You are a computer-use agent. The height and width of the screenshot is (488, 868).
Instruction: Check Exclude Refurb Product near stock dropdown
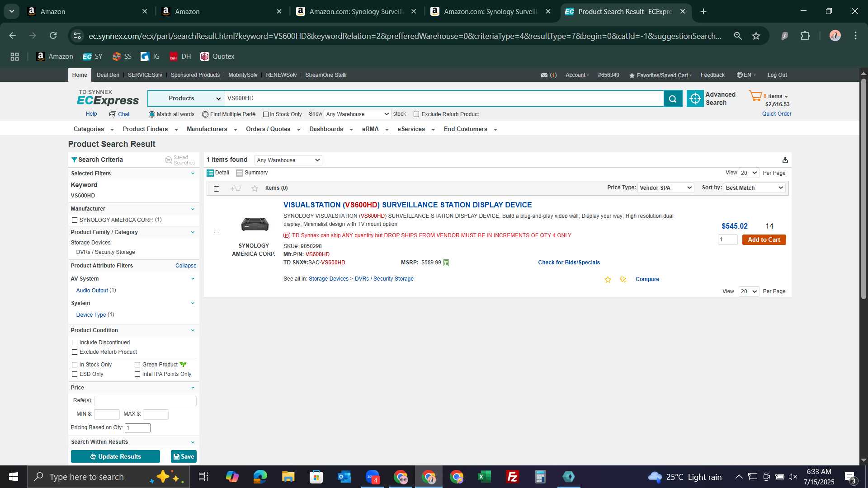coord(416,115)
